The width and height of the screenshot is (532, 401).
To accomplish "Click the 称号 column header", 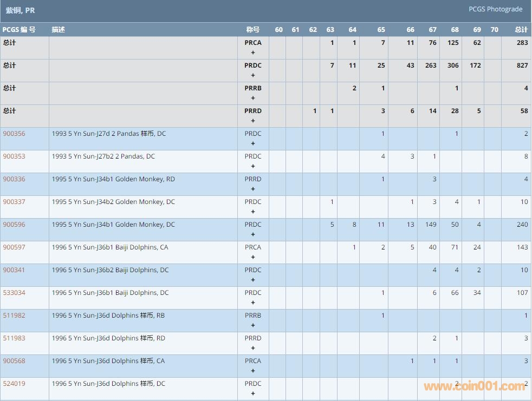I will [x=253, y=30].
